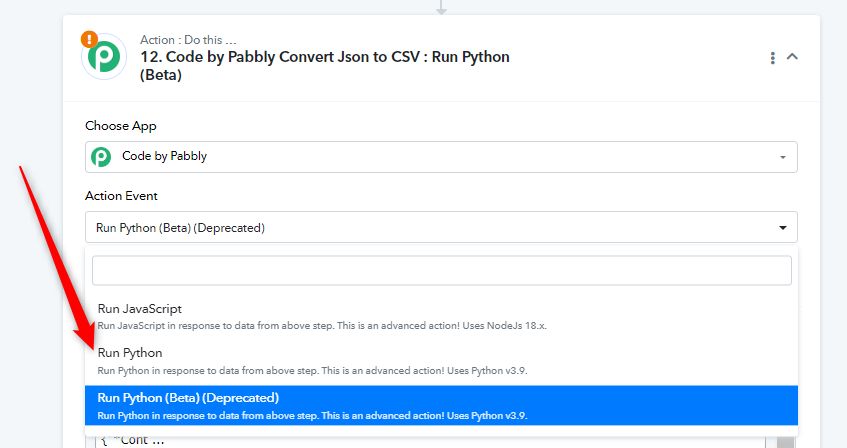847x448 pixels.
Task: Select the Run JavaScript option
Action: point(441,317)
